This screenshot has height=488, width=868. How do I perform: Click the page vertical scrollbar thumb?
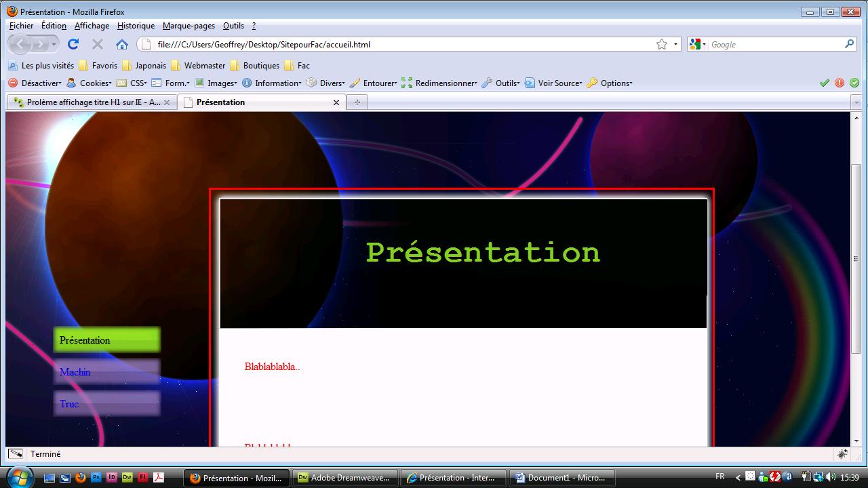pos(856,259)
